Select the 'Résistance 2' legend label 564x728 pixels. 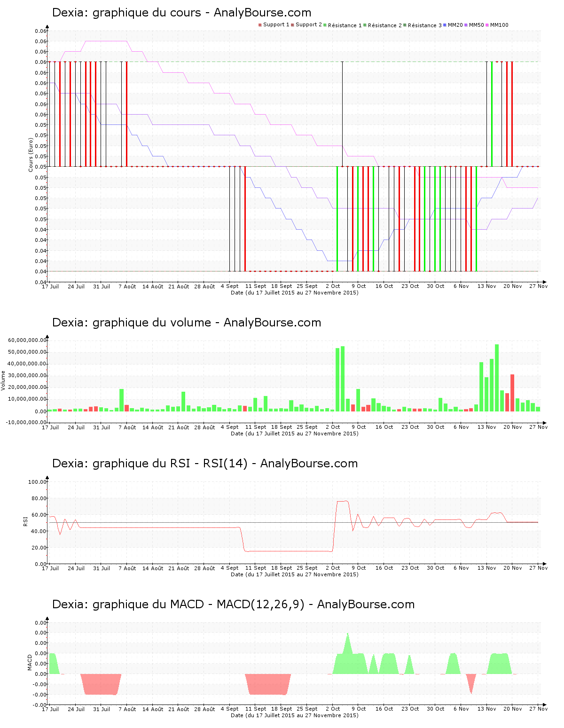pyautogui.click(x=385, y=25)
